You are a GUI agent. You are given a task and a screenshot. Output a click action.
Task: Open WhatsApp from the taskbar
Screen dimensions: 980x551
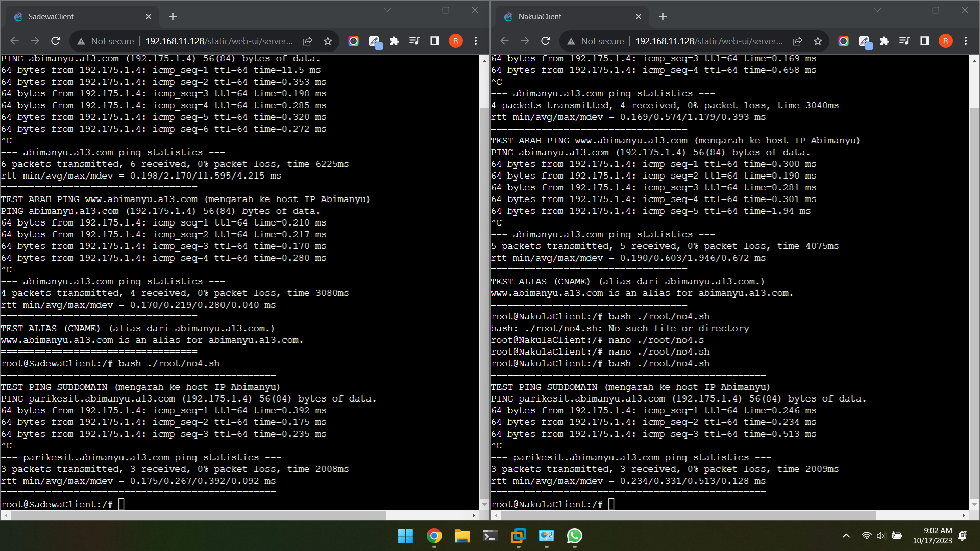575,536
